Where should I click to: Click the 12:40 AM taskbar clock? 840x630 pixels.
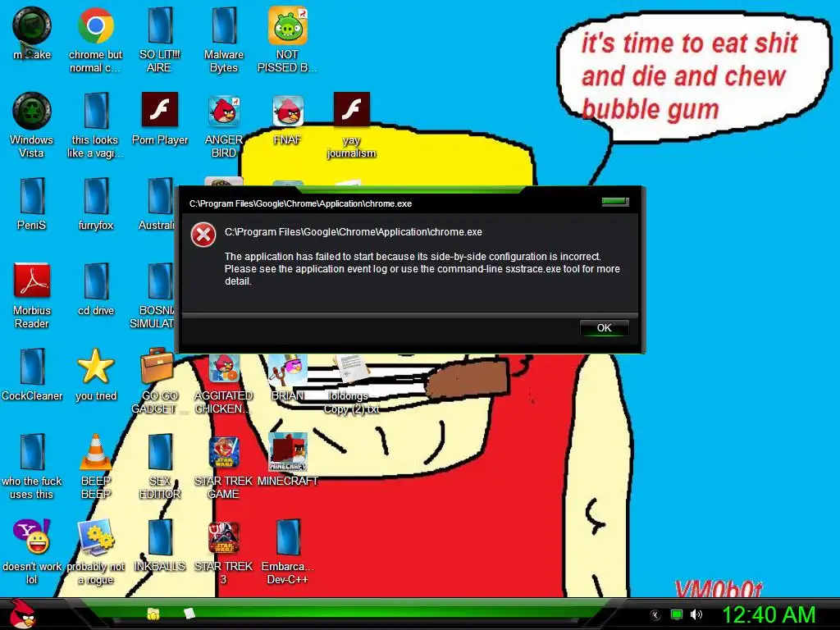point(769,615)
